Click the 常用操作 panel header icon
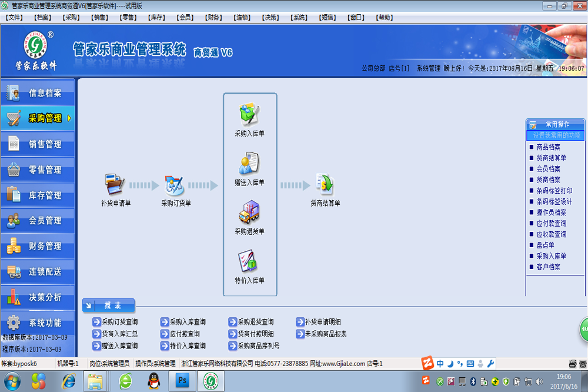The width and height of the screenshot is (588, 392). (533, 125)
